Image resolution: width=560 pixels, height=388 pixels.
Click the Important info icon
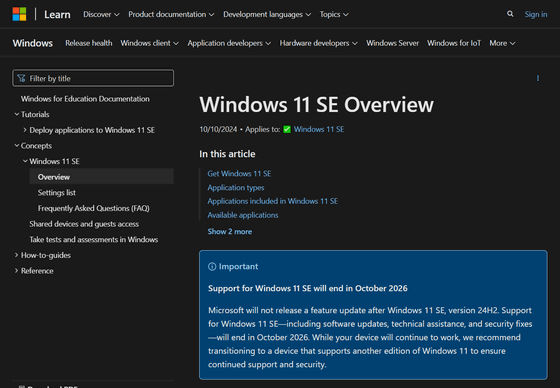point(212,267)
